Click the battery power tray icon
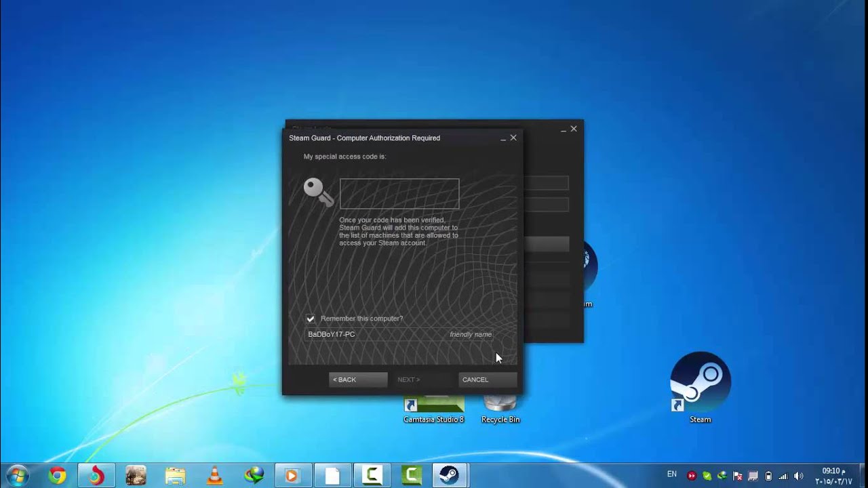868x488 pixels. [x=768, y=476]
